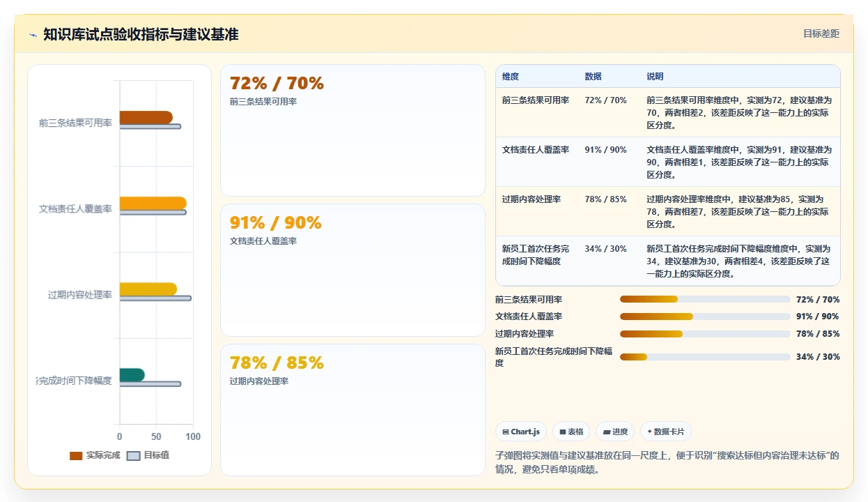
Task: Click the 新员工首次任务完成时间下降幅度 table row name
Action: tap(536, 255)
